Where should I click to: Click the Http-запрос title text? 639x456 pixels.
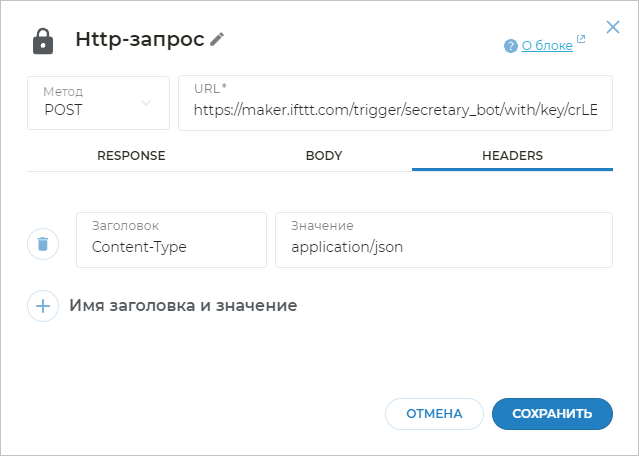tap(140, 40)
